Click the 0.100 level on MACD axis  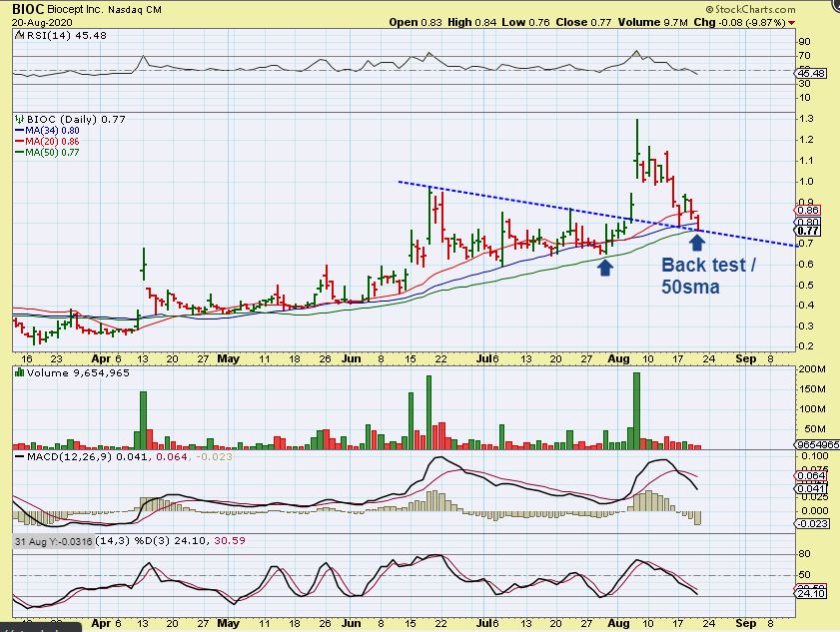click(814, 456)
